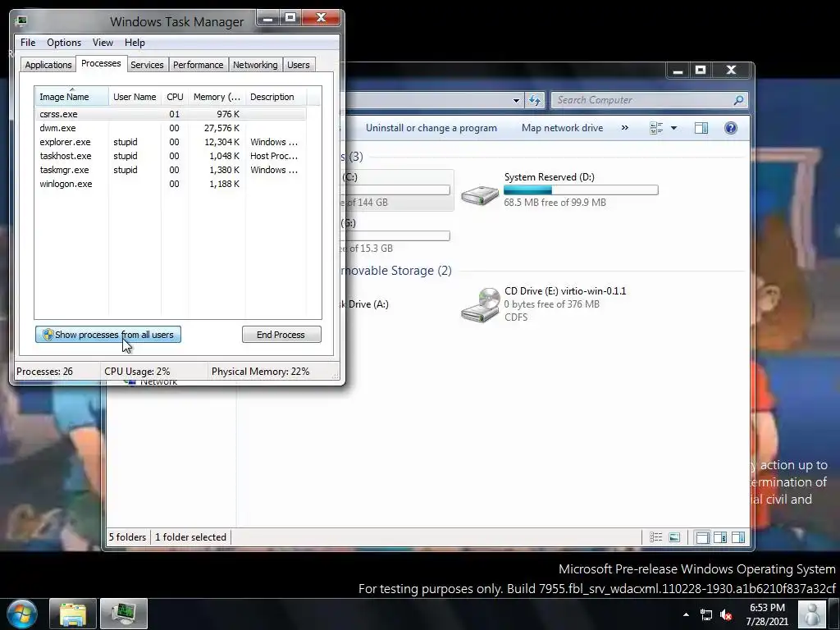Click the G: drive capacity bar
Screen dimensions: 840x630
(x=395, y=235)
